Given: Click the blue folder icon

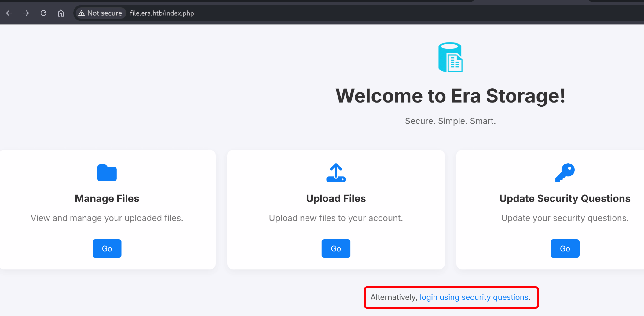Looking at the screenshot, I should pos(107,173).
